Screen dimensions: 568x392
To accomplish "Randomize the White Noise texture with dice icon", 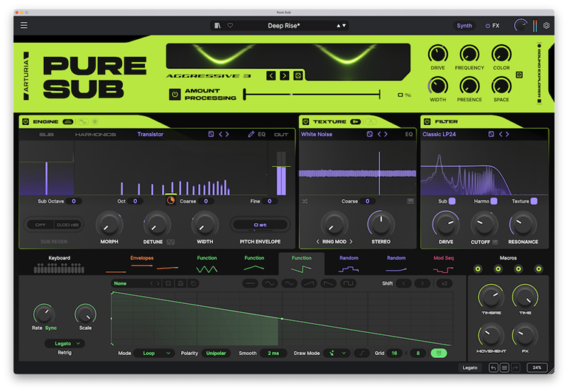I will coord(369,134).
